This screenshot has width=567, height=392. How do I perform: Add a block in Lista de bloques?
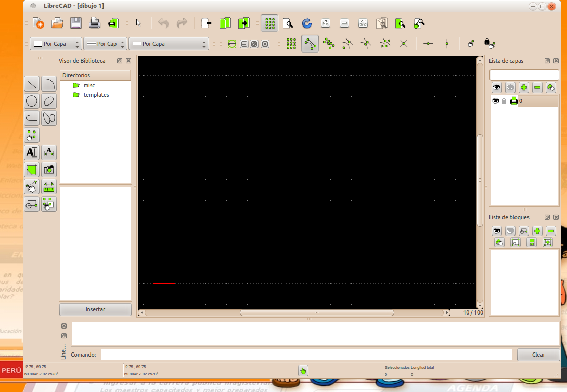537,231
